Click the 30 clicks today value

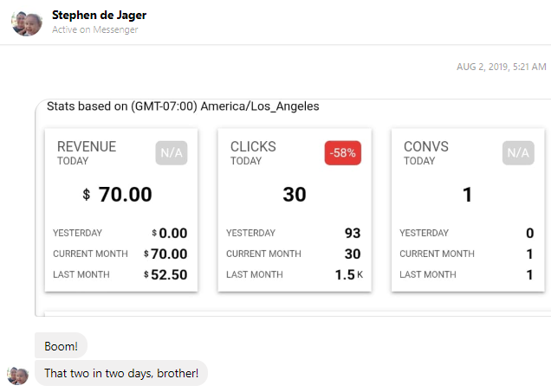pos(295,195)
